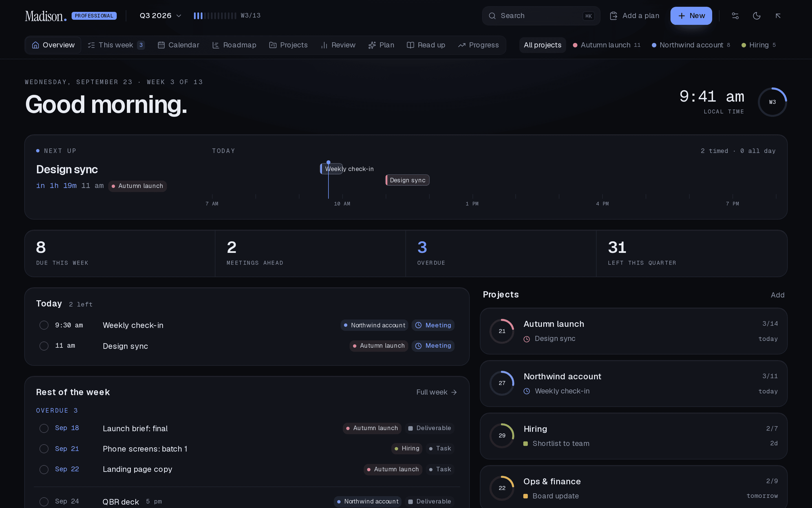Click the Add a plan button label
Image resolution: width=812 pixels, height=508 pixels.
[x=641, y=16]
